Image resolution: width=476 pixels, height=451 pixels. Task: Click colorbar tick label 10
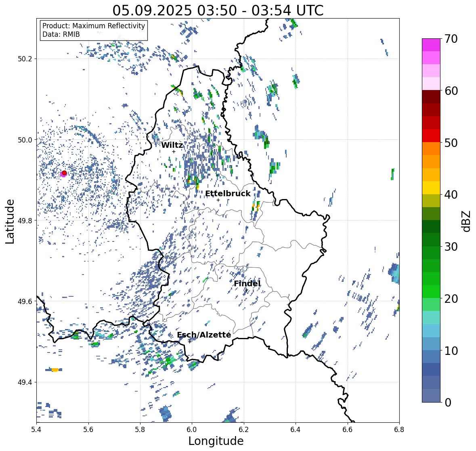coord(451,350)
